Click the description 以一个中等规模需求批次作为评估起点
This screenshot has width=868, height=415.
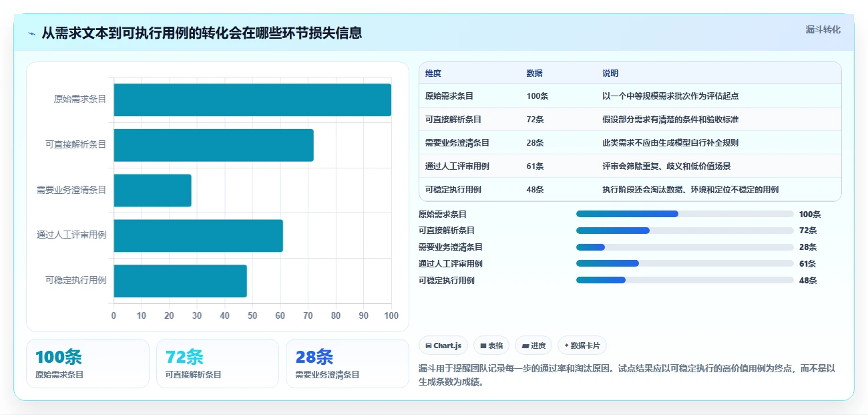point(670,96)
